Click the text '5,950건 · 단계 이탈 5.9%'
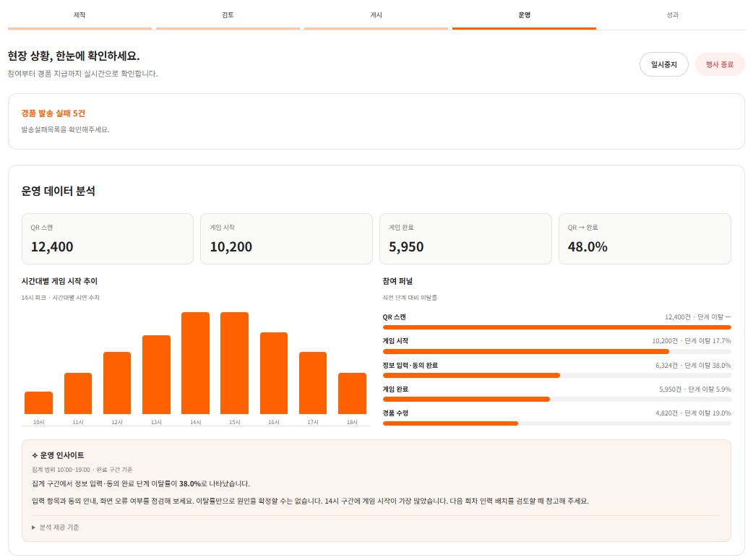This screenshot has height=560, width=753. (695, 389)
